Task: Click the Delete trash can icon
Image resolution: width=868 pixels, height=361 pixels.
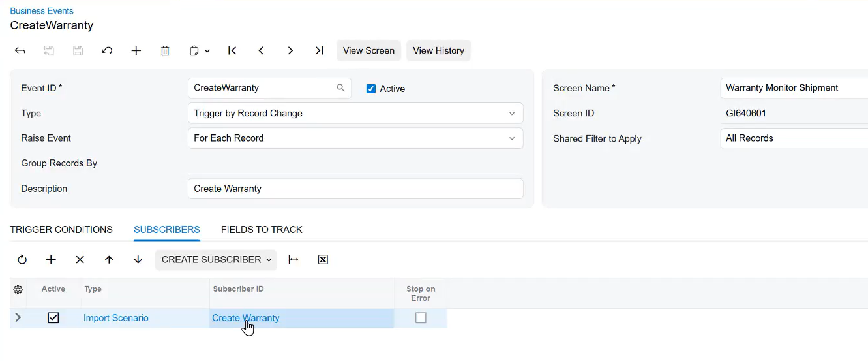Action: pyautogui.click(x=165, y=50)
